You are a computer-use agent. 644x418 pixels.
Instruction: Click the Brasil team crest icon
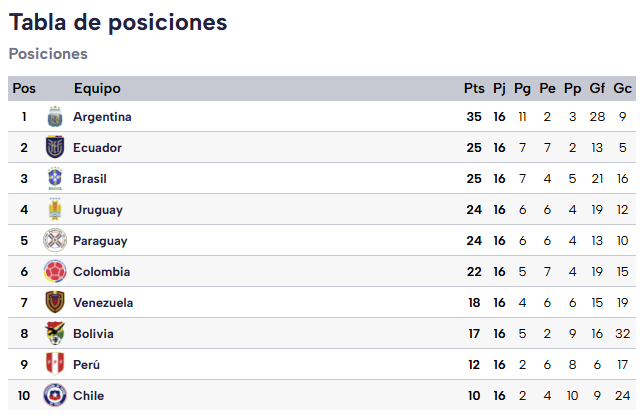55,179
